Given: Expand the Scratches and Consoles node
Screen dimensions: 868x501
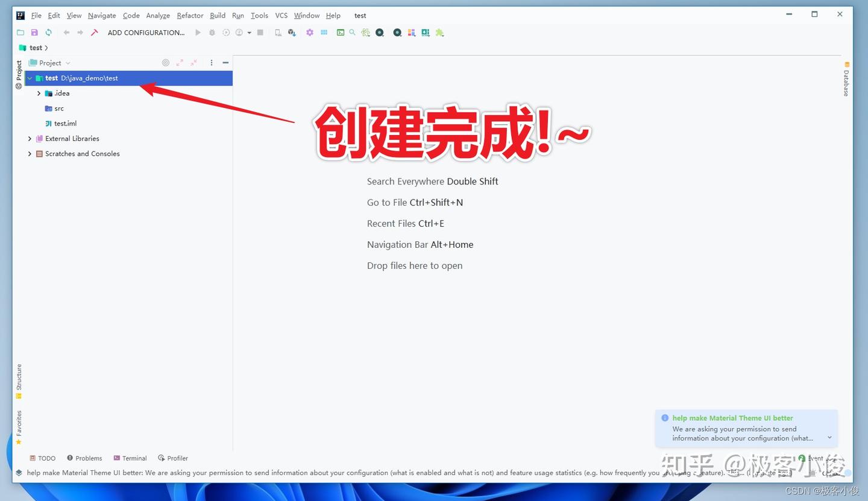Looking at the screenshot, I should tap(30, 154).
